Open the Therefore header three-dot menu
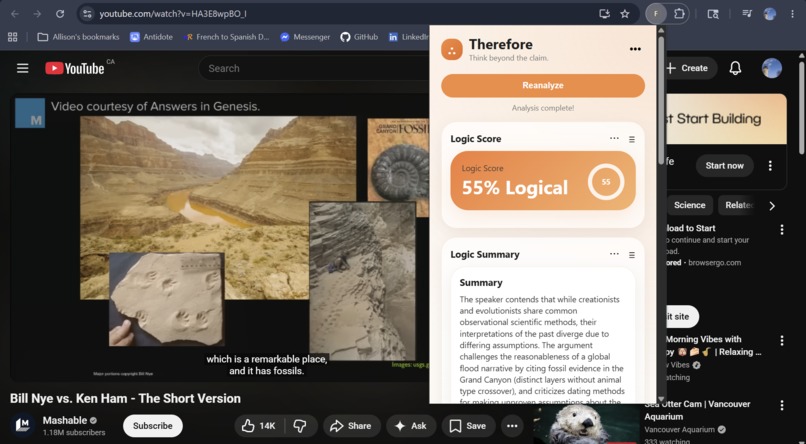 pyautogui.click(x=635, y=49)
